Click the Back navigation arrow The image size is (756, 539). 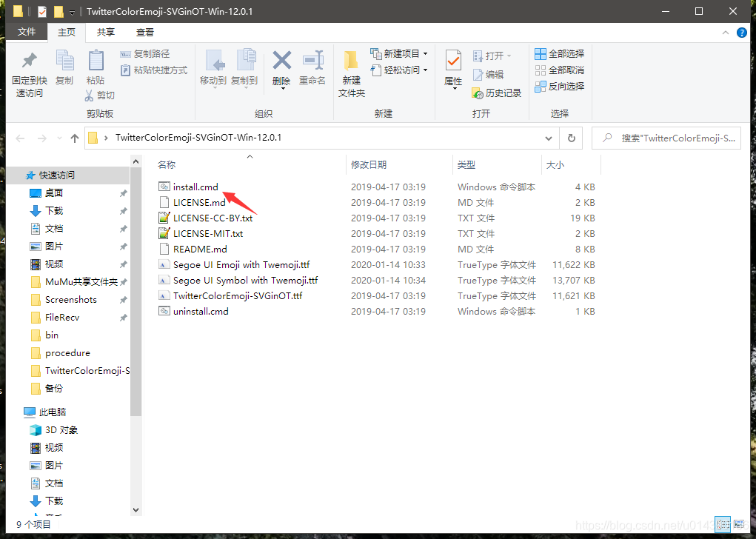[x=20, y=138]
